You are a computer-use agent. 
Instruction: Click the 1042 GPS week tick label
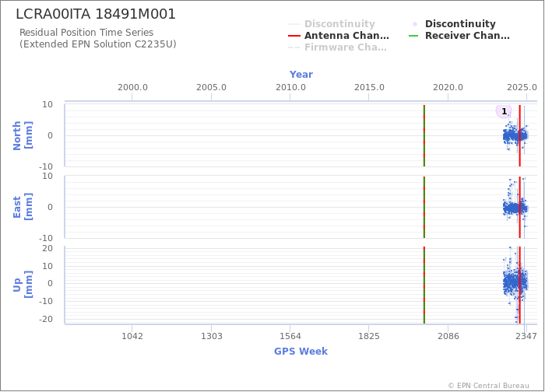132,336
